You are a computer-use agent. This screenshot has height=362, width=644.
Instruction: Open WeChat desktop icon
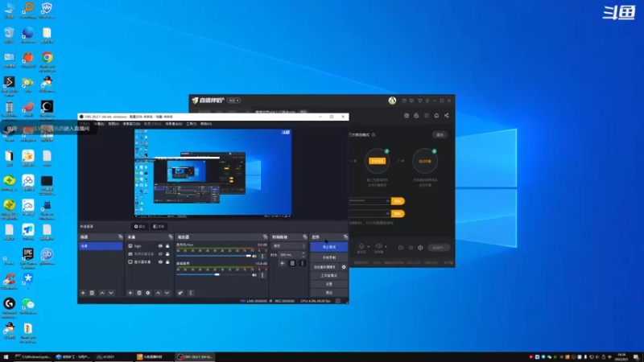(28, 304)
